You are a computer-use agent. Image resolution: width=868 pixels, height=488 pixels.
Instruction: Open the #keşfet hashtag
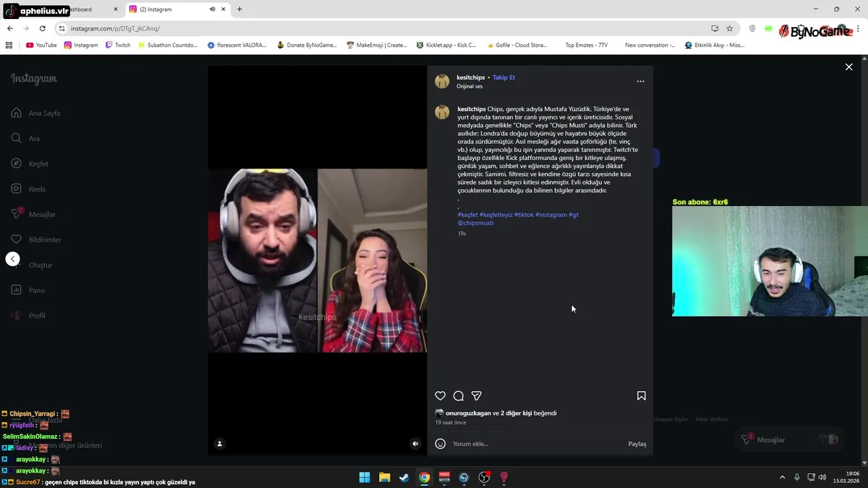point(467,215)
